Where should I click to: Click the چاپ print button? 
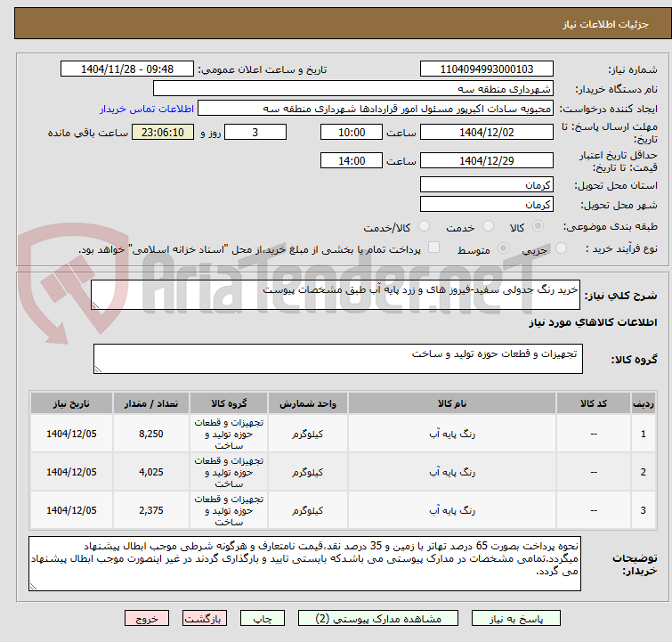tap(263, 619)
